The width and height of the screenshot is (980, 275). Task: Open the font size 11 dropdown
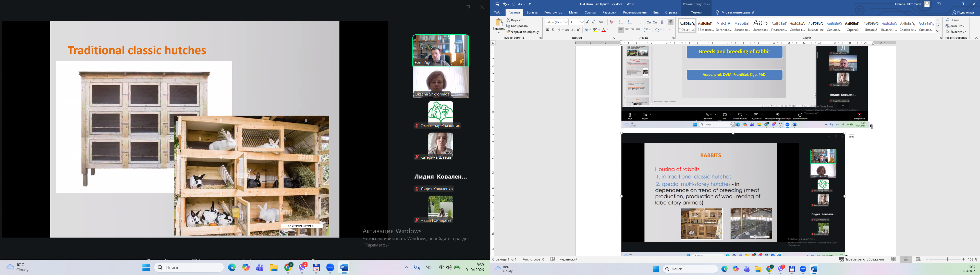pyautogui.click(x=582, y=22)
